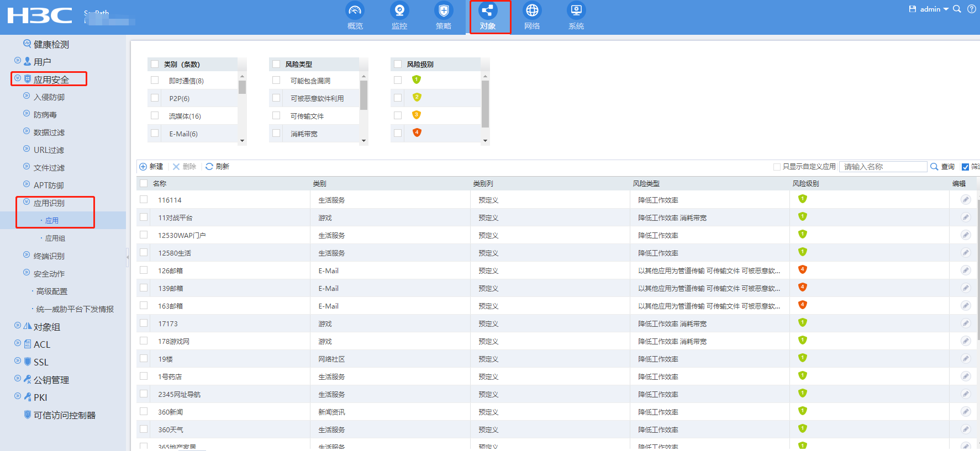
Task: Select 应用组 in the sidebar
Action: point(55,238)
